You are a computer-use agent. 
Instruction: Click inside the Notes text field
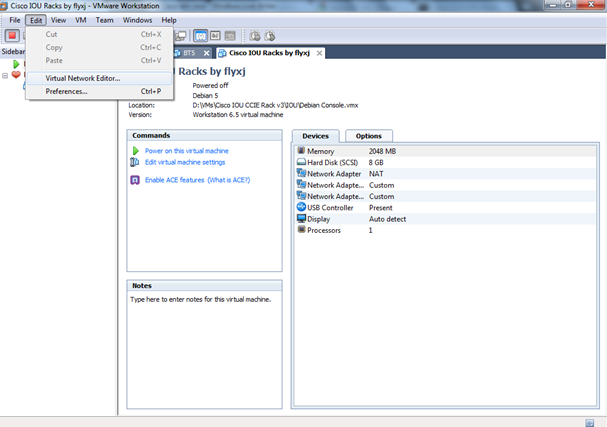204,348
